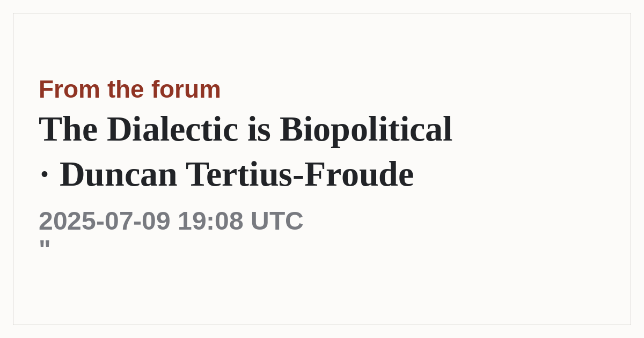Open the 'From the forum' link
The image size is (644, 338).
coord(129,89)
